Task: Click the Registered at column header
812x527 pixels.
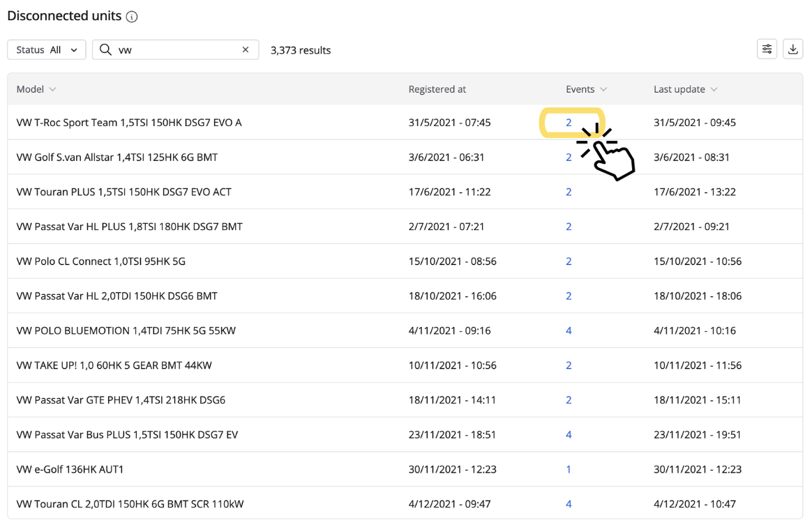Action: coord(437,89)
